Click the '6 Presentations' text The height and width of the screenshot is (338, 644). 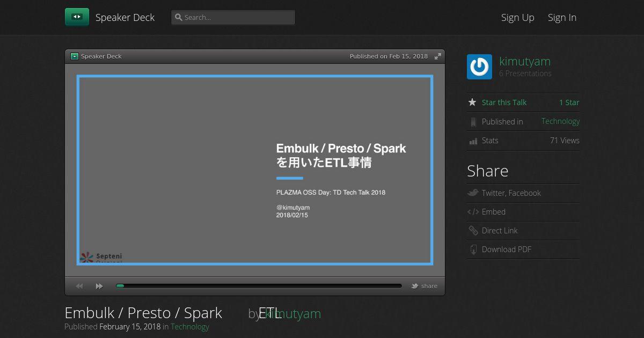coord(525,74)
